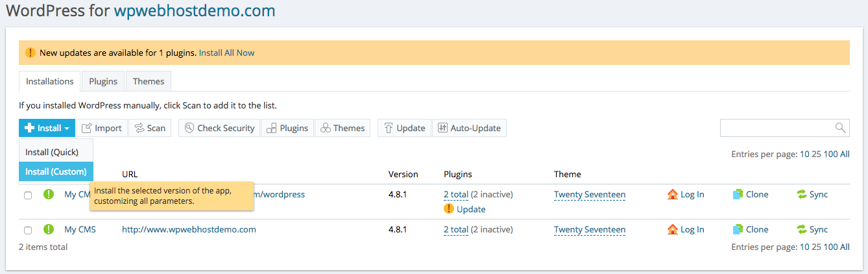Image resolution: width=868 pixels, height=274 pixels.
Task: Click the '2 items total' text
Action: (43, 247)
